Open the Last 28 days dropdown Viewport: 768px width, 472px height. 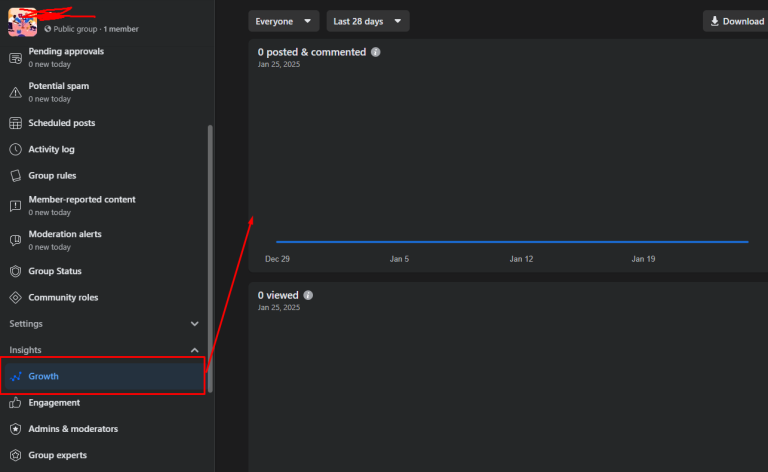tap(368, 21)
